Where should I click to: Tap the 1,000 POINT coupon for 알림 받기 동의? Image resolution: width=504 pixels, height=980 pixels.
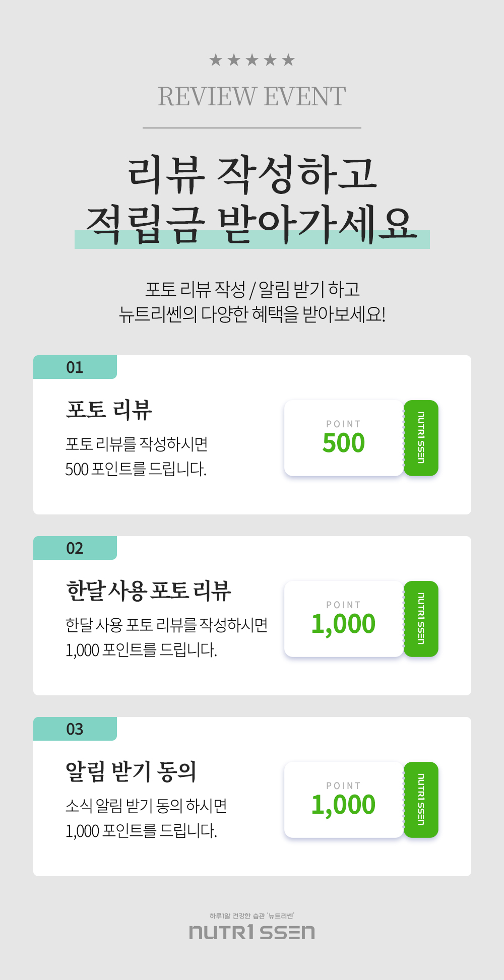tap(344, 800)
